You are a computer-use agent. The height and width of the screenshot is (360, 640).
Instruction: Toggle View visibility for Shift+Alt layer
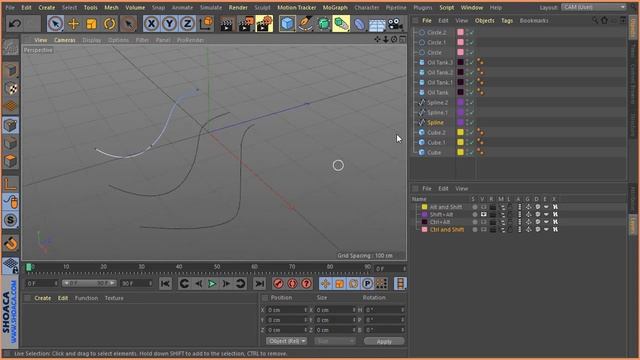(484, 214)
